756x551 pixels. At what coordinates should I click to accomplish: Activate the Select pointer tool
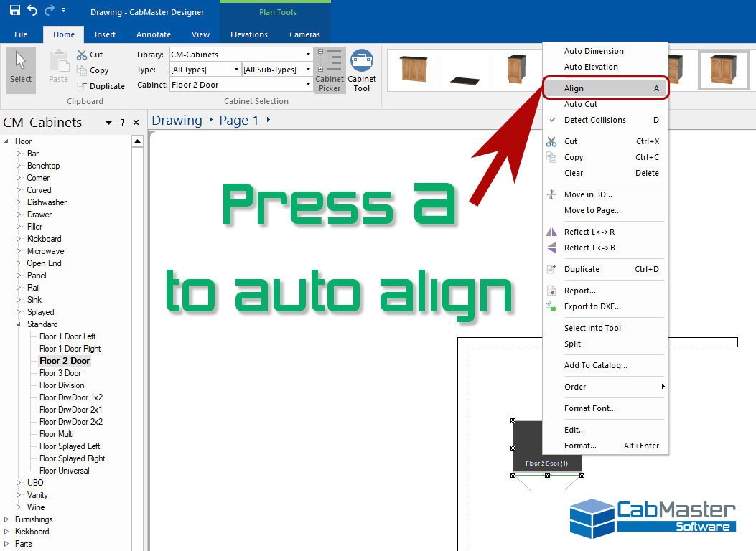pyautogui.click(x=21, y=70)
